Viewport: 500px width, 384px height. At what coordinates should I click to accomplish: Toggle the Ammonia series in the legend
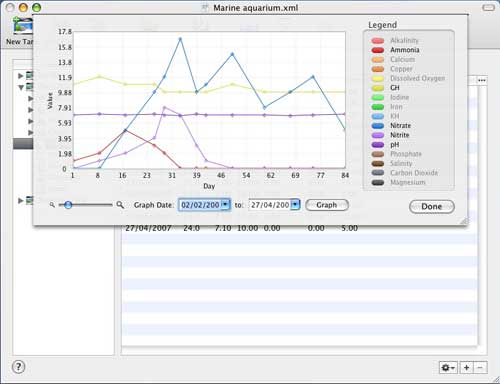(x=395, y=50)
